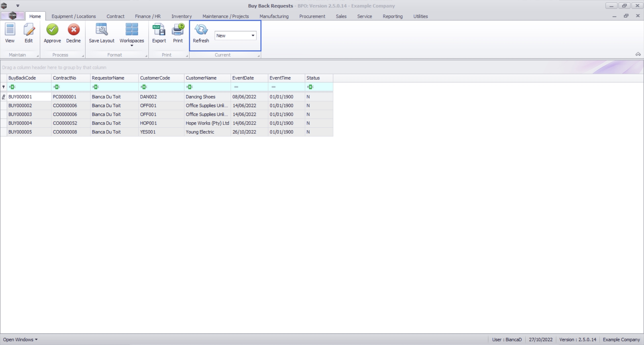The image size is (644, 345).
Task: Open the Service tab
Action: (364, 16)
